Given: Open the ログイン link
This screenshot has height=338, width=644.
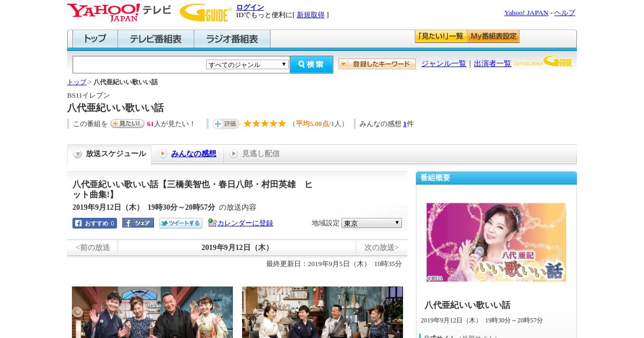Looking at the screenshot, I should 250,7.
